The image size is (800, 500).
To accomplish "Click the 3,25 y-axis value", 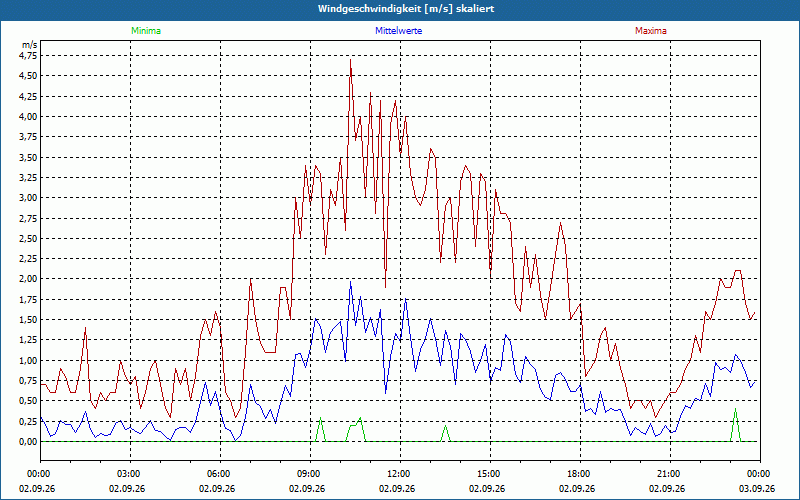I will coord(28,178).
